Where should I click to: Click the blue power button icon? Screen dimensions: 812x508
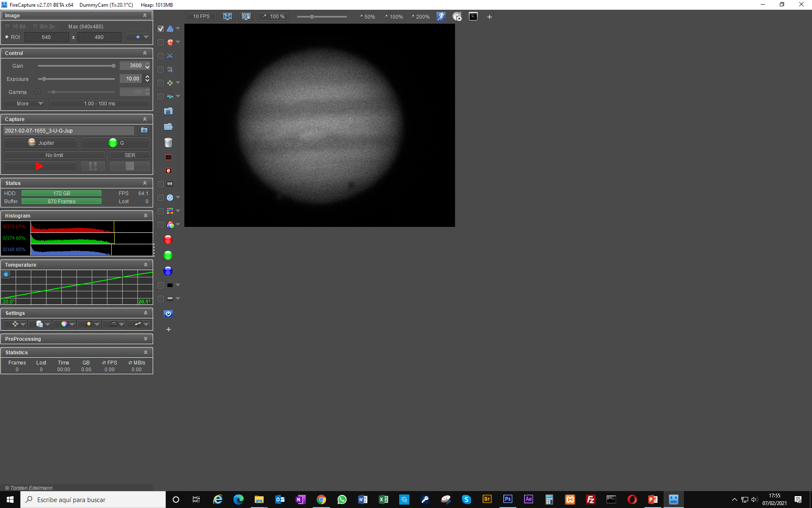pos(168,314)
